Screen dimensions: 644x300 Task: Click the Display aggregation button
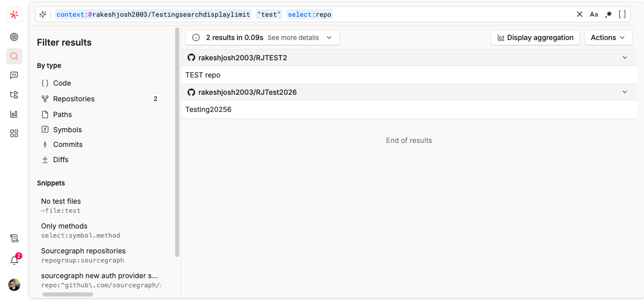tap(535, 37)
